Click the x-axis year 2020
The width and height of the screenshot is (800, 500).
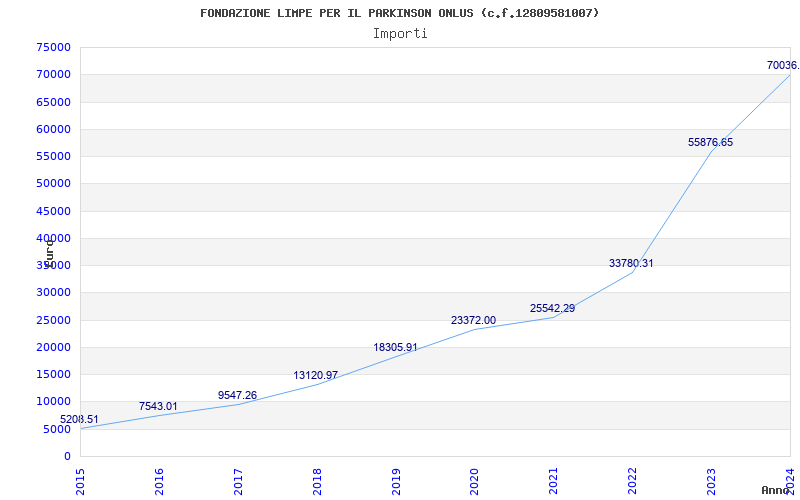[474, 481]
